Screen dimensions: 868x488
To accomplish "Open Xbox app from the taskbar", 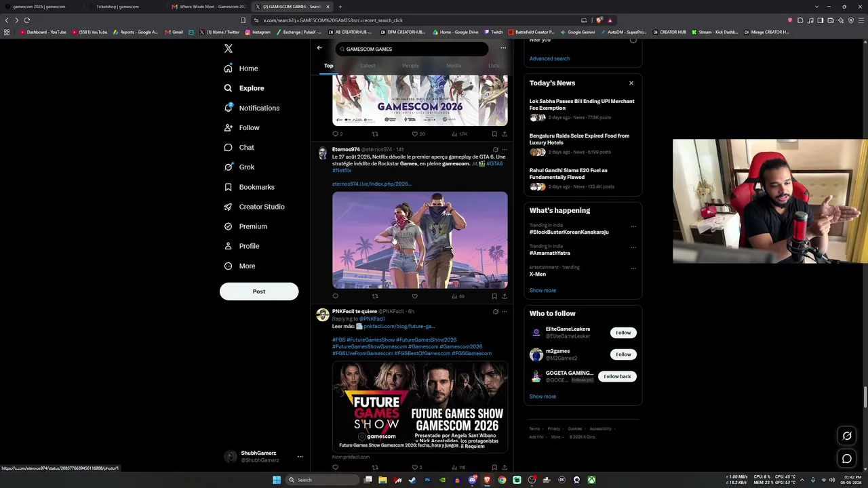I will click(591, 480).
